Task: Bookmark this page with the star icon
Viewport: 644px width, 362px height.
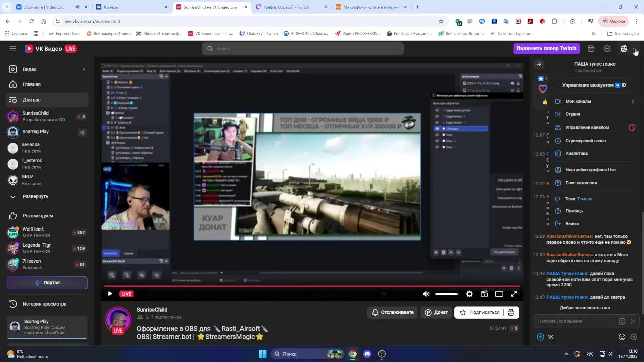Action: (x=441, y=21)
